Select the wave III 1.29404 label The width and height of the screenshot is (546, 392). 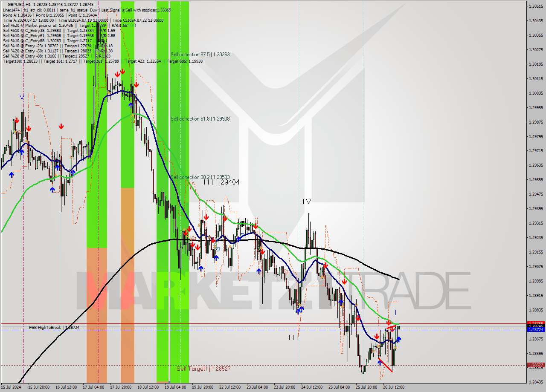coord(221,182)
